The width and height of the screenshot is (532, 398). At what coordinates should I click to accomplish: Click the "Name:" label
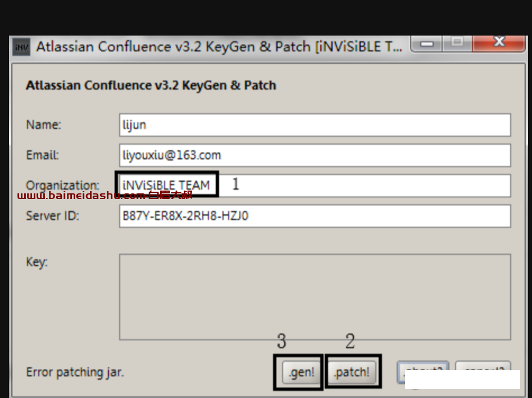tap(43, 125)
